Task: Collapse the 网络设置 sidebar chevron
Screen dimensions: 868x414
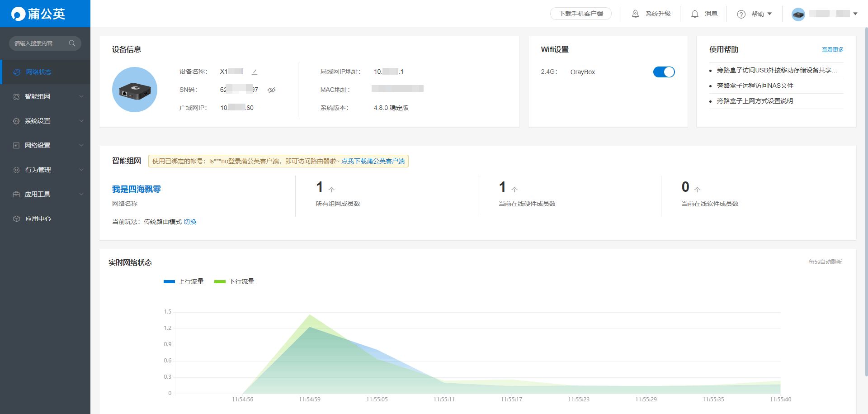Action: 81,145
